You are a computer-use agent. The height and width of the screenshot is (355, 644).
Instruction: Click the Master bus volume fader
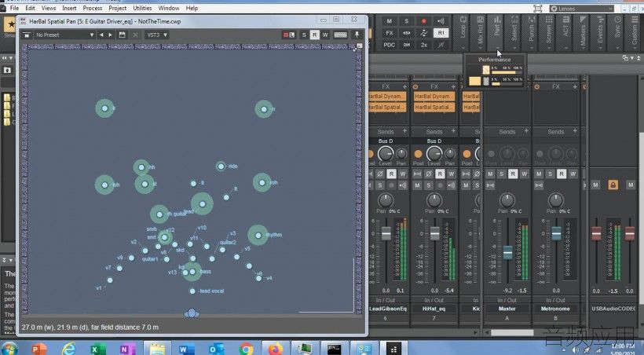point(507,252)
